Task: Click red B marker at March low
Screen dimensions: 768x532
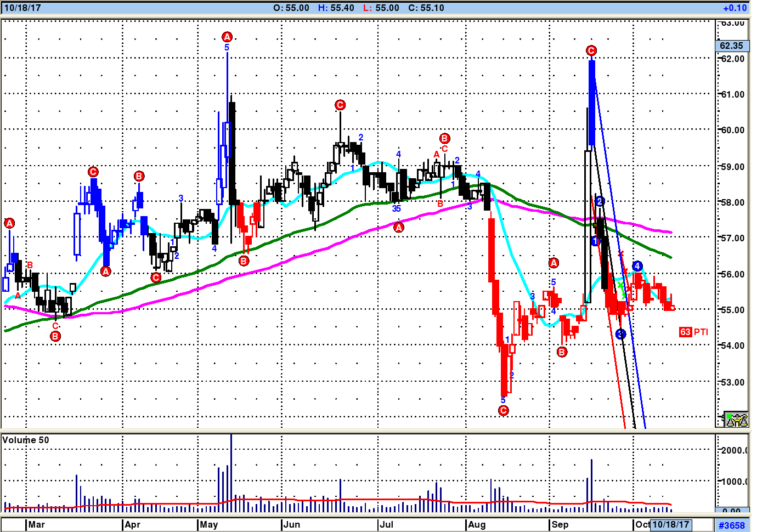Action: pyautogui.click(x=55, y=336)
